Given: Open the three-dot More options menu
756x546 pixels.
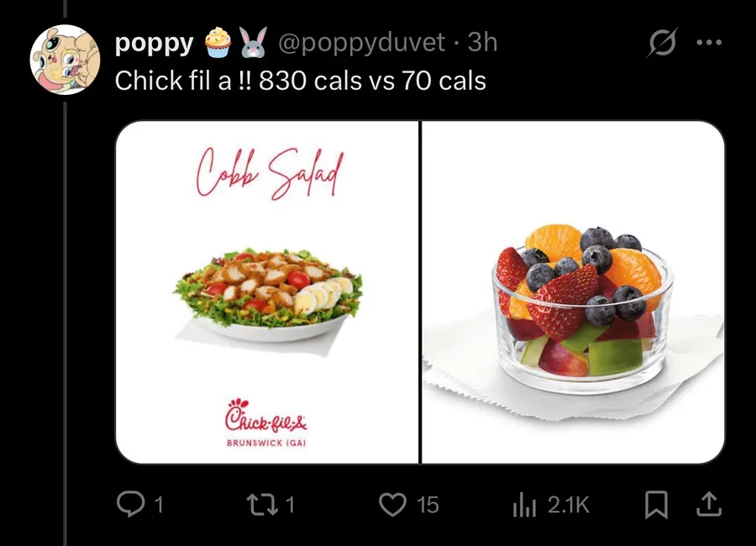Looking at the screenshot, I should 710,44.
